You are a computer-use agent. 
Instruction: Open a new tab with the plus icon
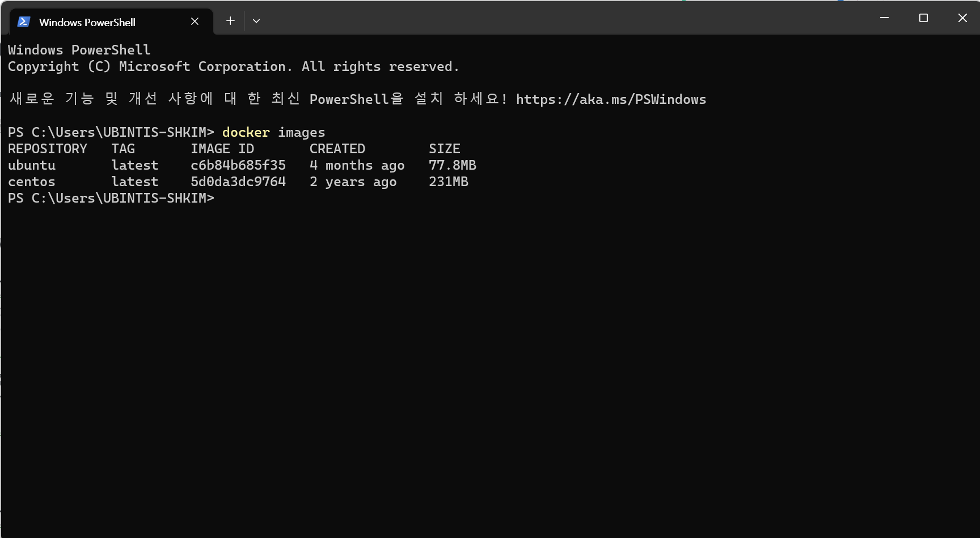pos(230,20)
